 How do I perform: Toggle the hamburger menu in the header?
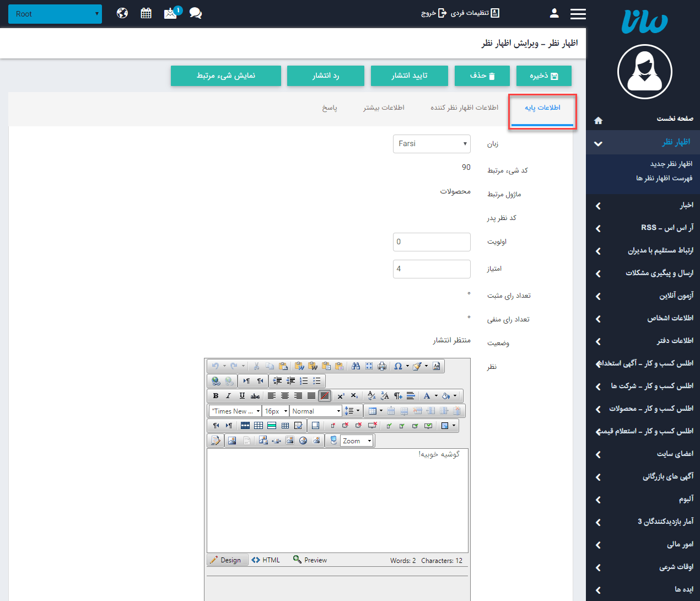578,14
